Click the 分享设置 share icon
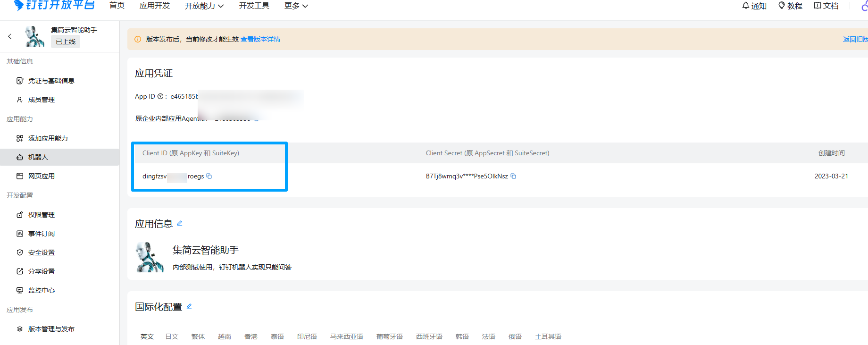This screenshot has height=345, width=868. click(x=20, y=271)
